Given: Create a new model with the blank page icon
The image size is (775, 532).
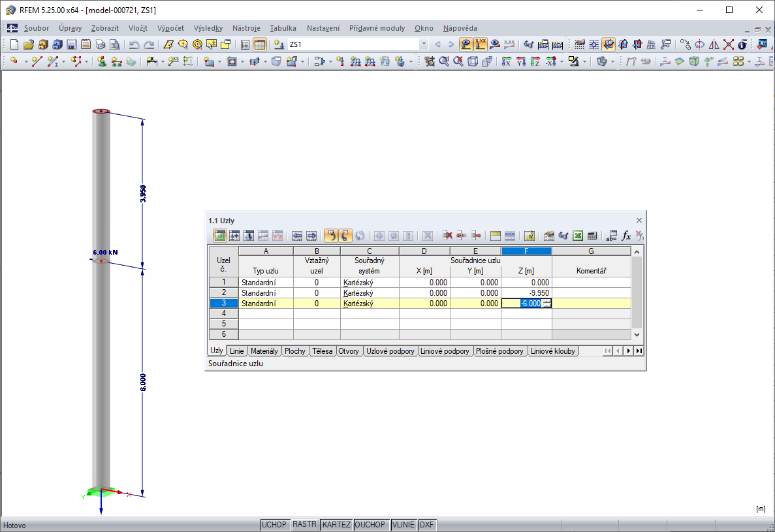Looking at the screenshot, I should tap(14, 44).
